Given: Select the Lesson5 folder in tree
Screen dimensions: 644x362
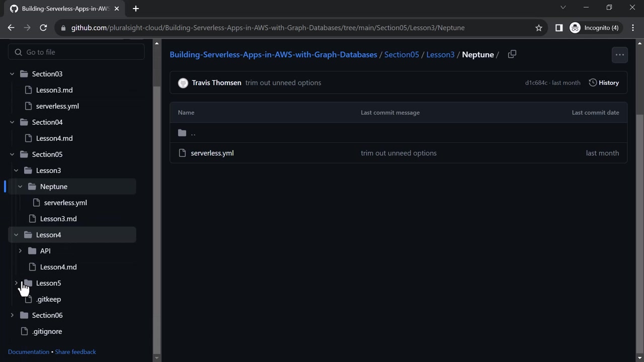Looking at the screenshot, I should tap(48, 283).
